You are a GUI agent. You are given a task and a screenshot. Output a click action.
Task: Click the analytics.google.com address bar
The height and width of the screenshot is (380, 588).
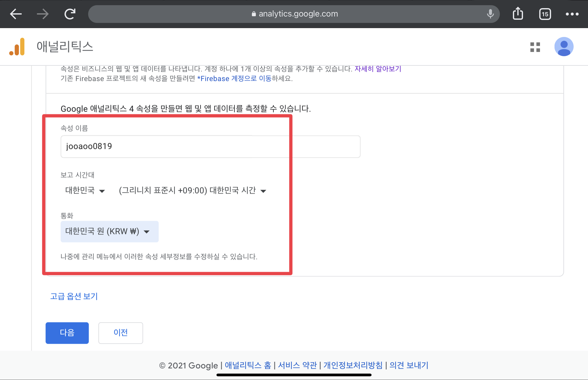pyautogui.click(x=294, y=14)
